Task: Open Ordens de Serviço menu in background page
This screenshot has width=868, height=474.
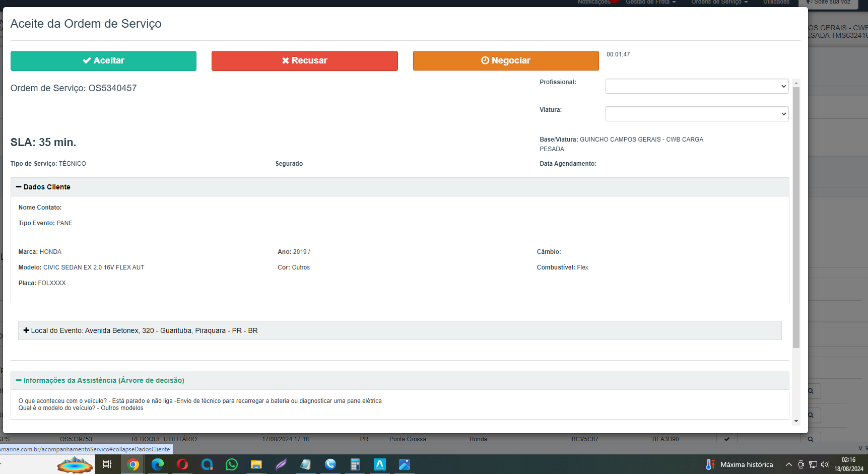Action: pos(719,3)
